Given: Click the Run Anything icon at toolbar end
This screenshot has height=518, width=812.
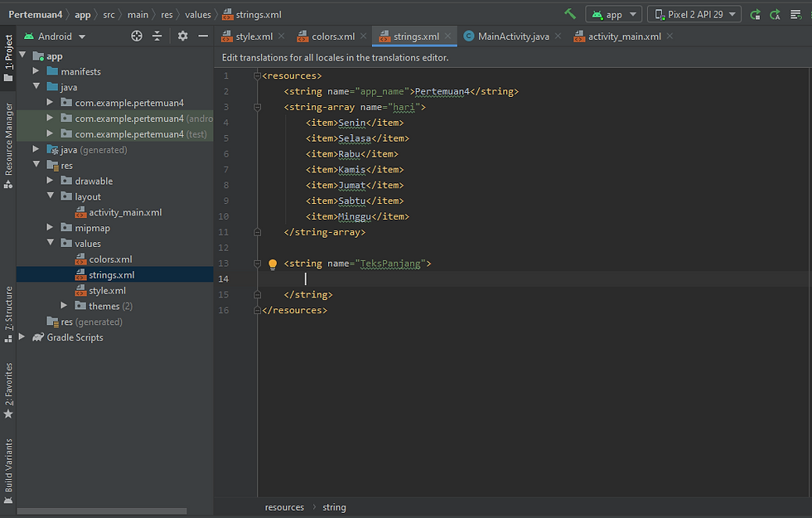Looking at the screenshot, I should 795,15.
